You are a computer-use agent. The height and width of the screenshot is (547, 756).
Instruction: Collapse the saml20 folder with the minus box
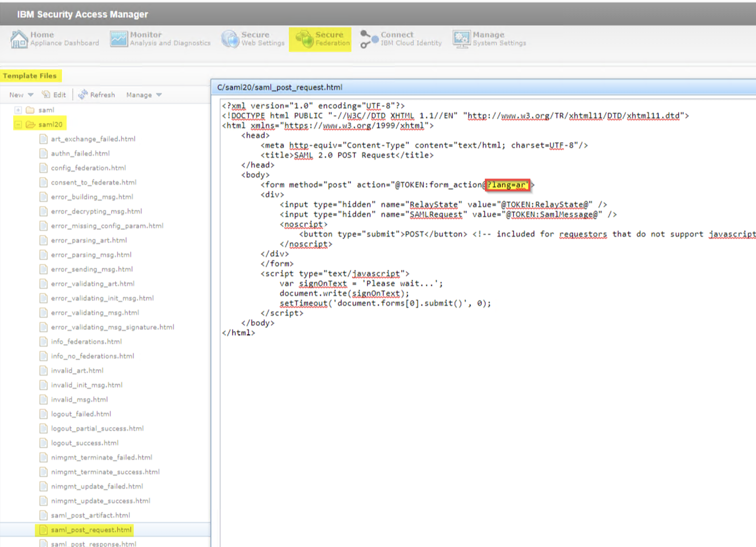click(x=18, y=124)
